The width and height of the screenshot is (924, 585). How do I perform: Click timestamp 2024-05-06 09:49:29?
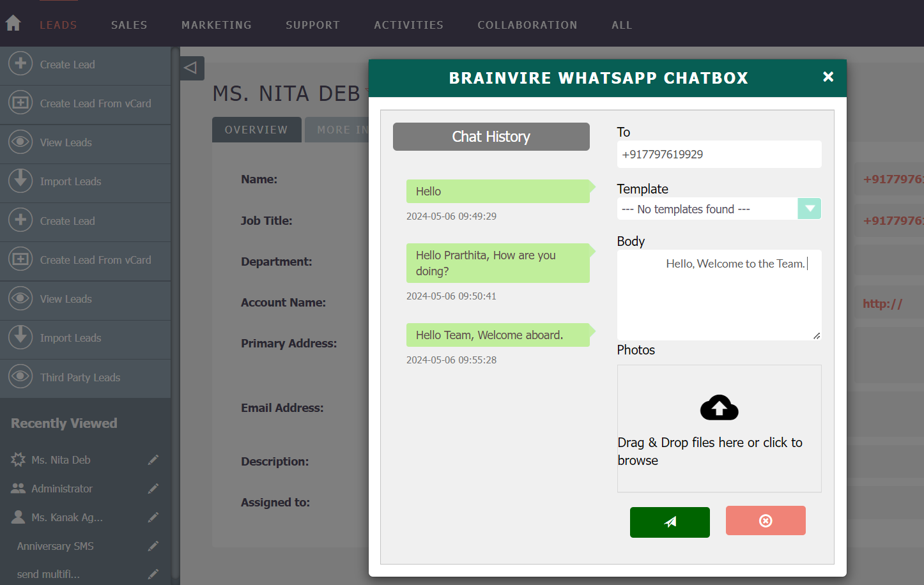[451, 217]
